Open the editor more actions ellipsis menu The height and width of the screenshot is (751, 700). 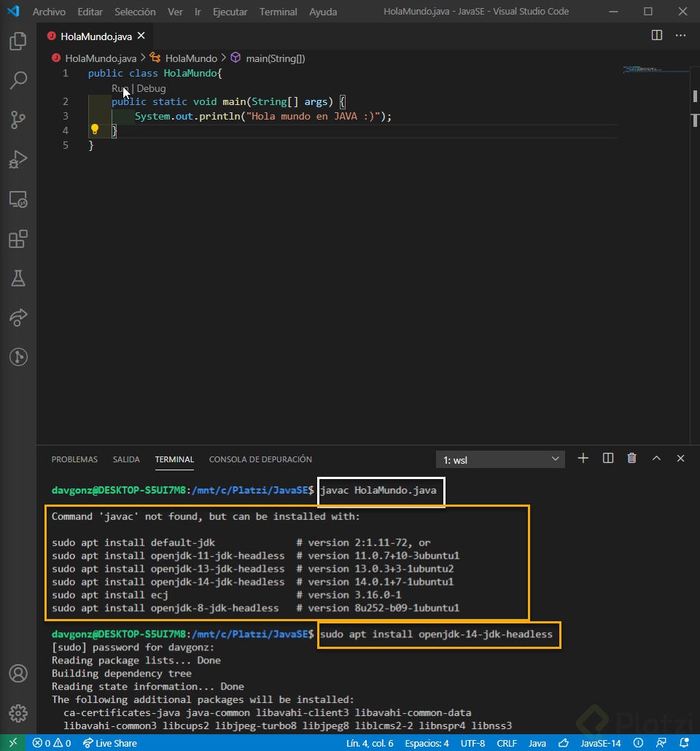[x=681, y=35]
